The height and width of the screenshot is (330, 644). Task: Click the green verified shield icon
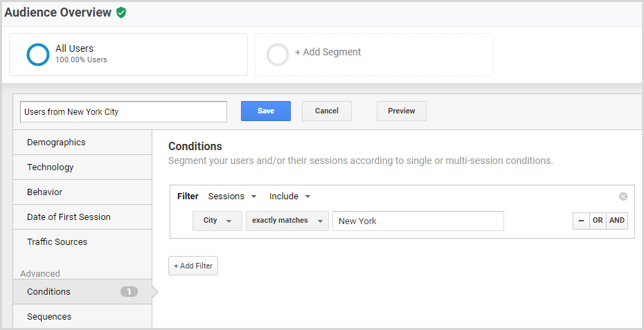coord(120,12)
